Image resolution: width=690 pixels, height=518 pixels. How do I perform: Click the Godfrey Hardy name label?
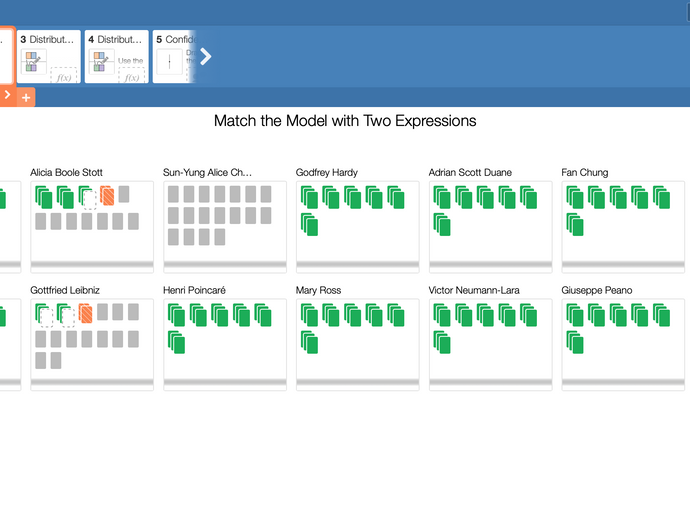tap(327, 173)
